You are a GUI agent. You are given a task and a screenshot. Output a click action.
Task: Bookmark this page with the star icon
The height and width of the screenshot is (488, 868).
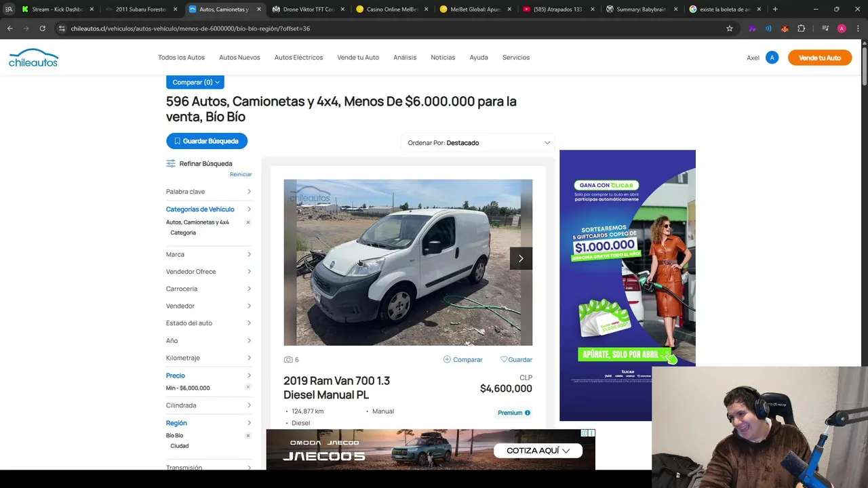[x=730, y=28]
